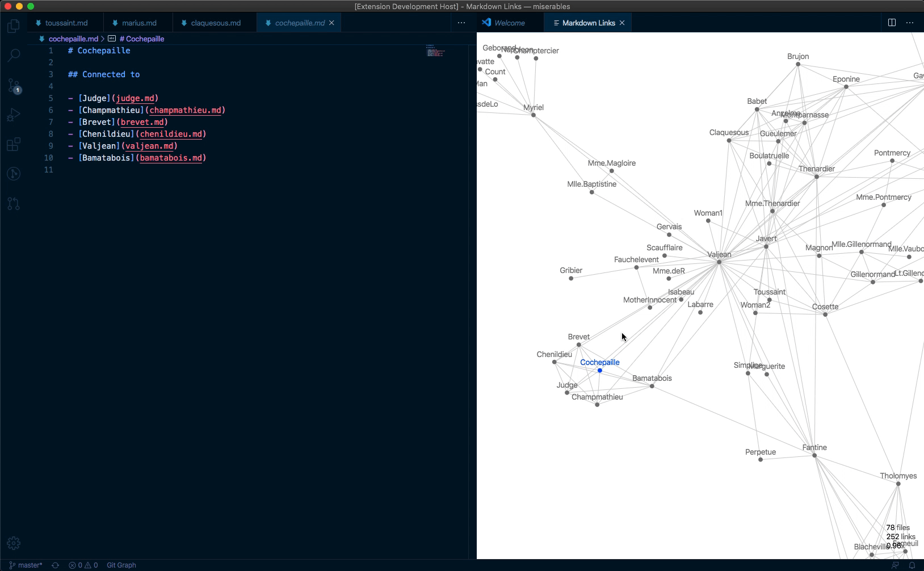This screenshot has width=924, height=571.
Task: Select the Valjean node in the graph
Action: tap(719, 262)
